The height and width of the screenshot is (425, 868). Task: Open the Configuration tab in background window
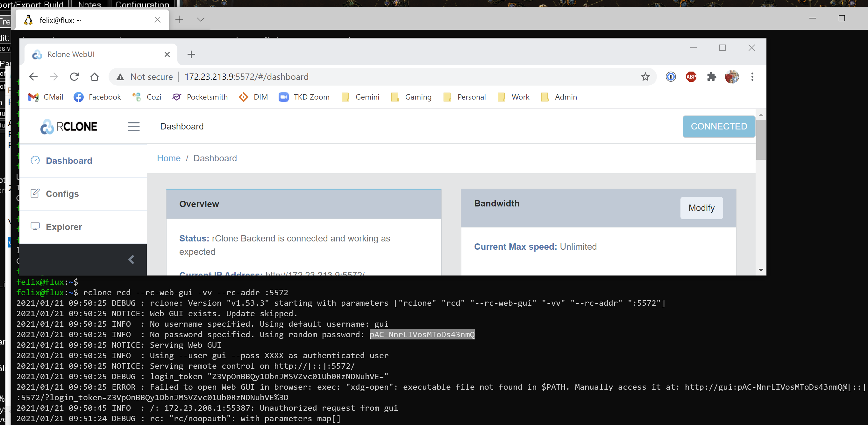coord(142,4)
